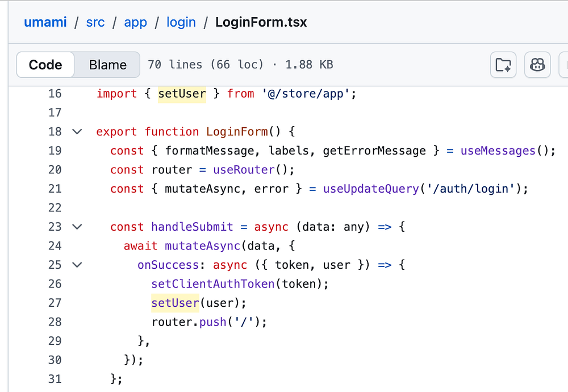Click mutateAsync call on line 24

(203, 245)
